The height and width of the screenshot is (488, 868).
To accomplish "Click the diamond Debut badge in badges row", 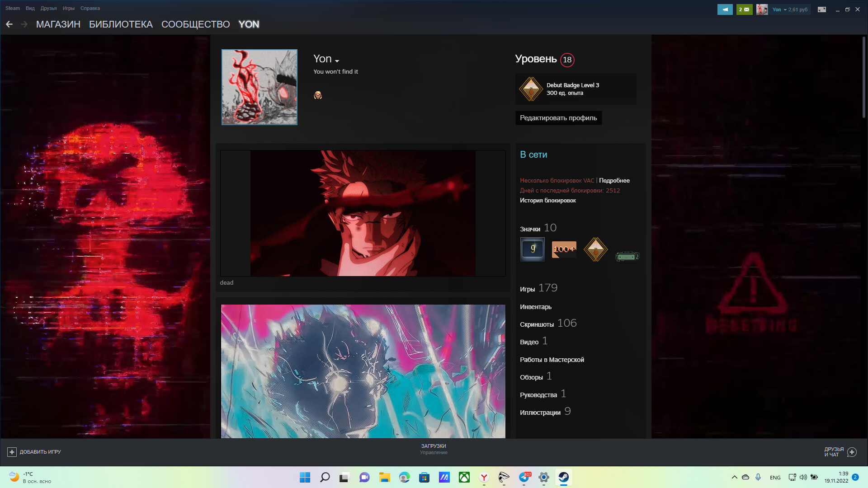I will (596, 249).
